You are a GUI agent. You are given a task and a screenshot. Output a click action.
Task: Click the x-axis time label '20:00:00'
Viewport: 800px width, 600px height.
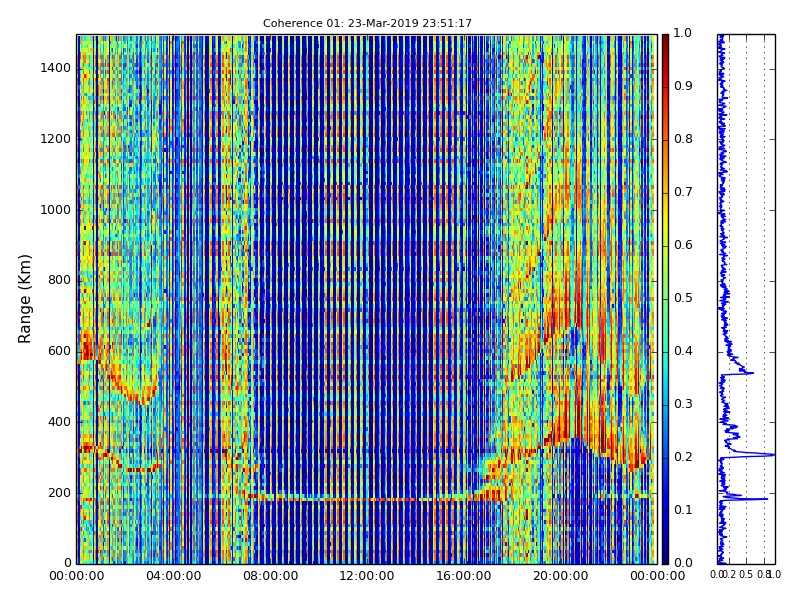[x=561, y=576]
